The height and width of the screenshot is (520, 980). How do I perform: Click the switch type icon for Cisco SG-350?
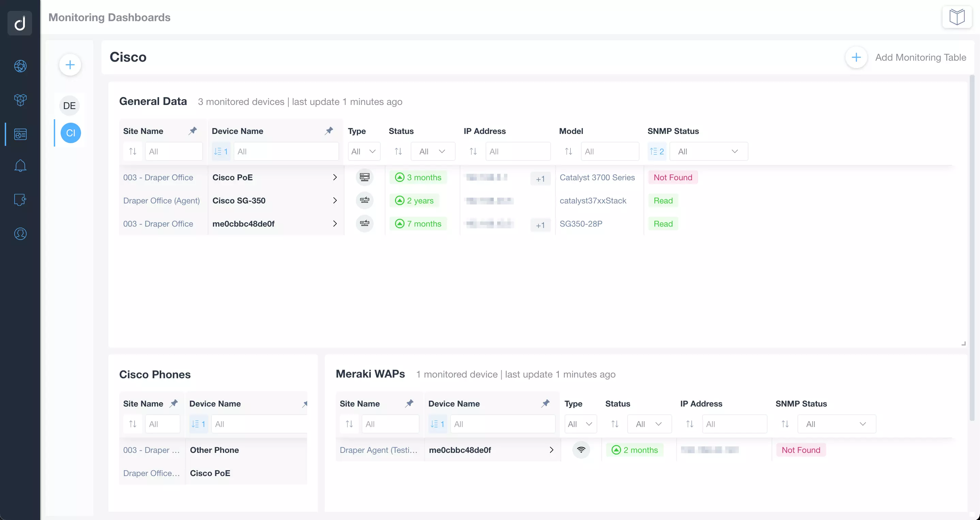pos(364,201)
